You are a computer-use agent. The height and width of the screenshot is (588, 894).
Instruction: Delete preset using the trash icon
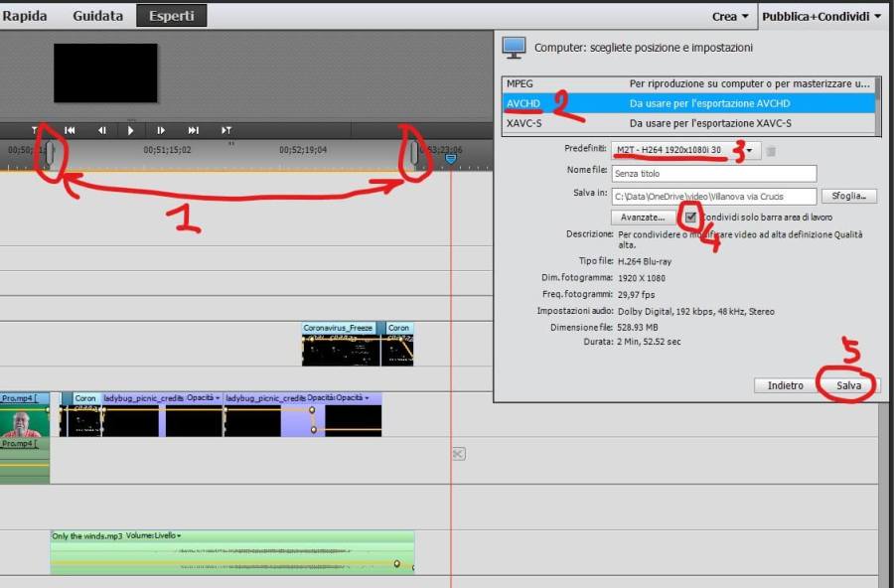771,151
